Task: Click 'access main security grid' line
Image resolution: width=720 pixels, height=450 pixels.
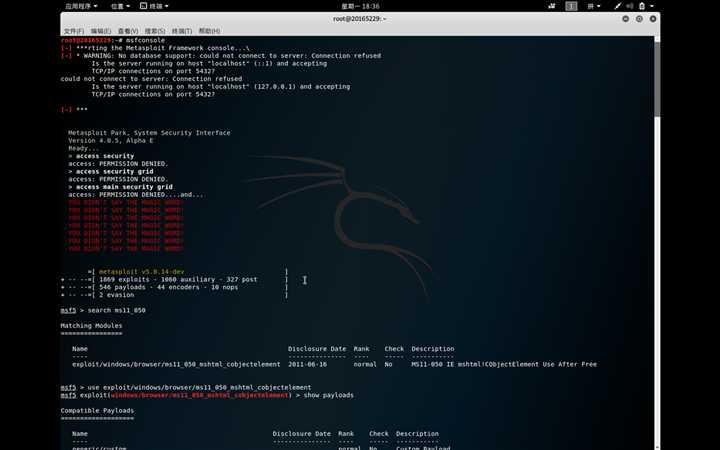Action: (124, 187)
